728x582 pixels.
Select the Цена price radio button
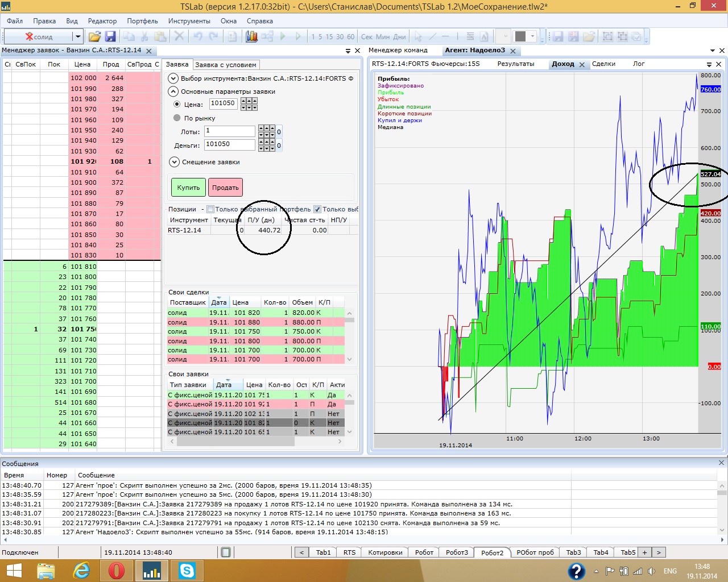tap(177, 105)
